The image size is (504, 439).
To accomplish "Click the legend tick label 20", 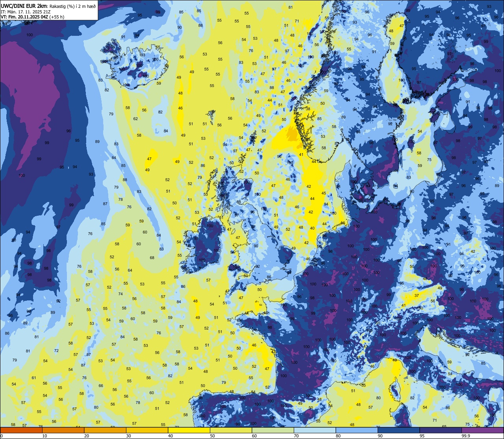I will [87, 436].
